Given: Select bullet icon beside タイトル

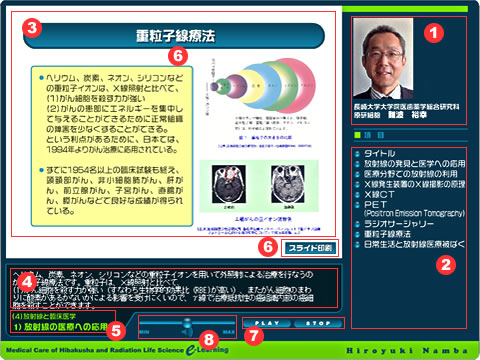Looking at the screenshot, I should [358, 154].
